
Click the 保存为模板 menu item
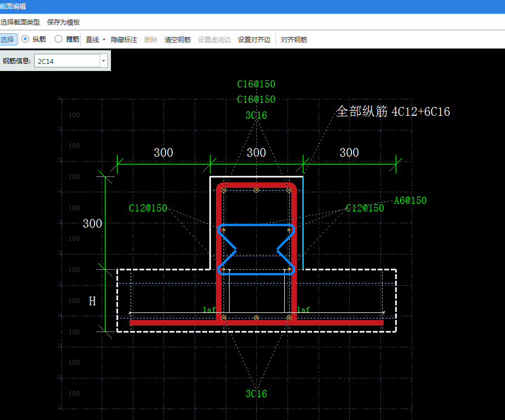pos(63,22)
